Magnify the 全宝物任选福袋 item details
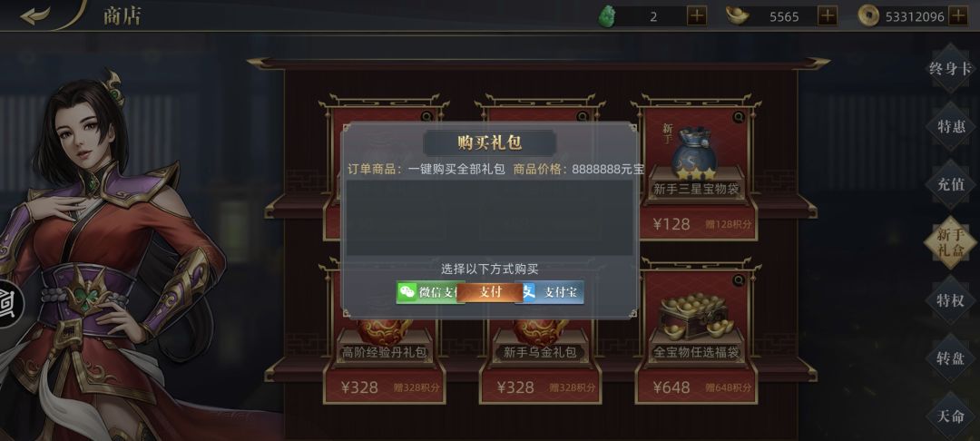This screenshot has width=980, height=441. 739,280
